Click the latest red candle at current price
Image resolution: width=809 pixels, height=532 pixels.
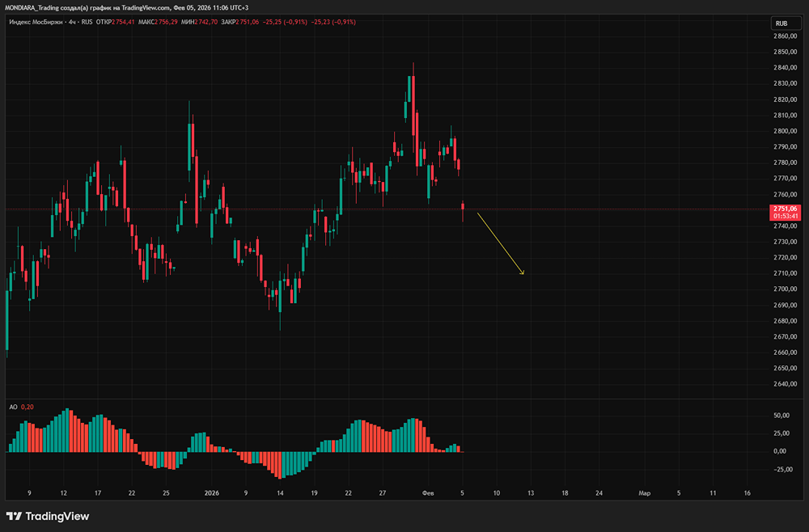pos(464,207)
